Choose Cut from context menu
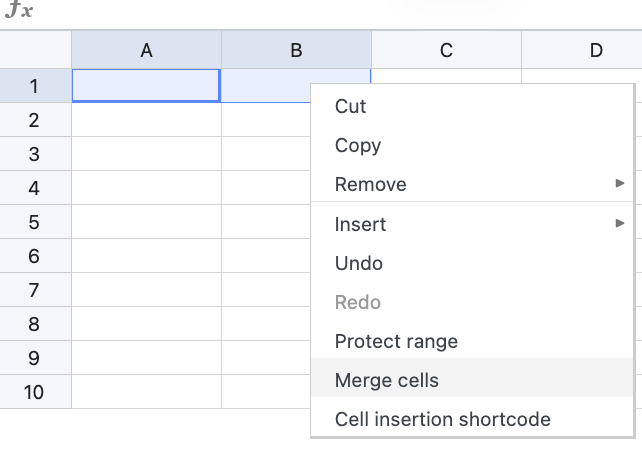 point(351,106)
